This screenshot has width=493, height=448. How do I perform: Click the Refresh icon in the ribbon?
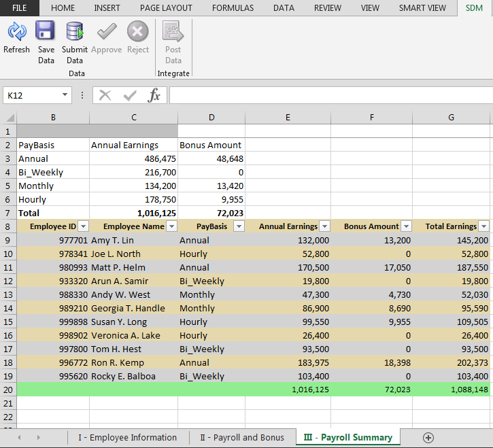click(16, 32)
